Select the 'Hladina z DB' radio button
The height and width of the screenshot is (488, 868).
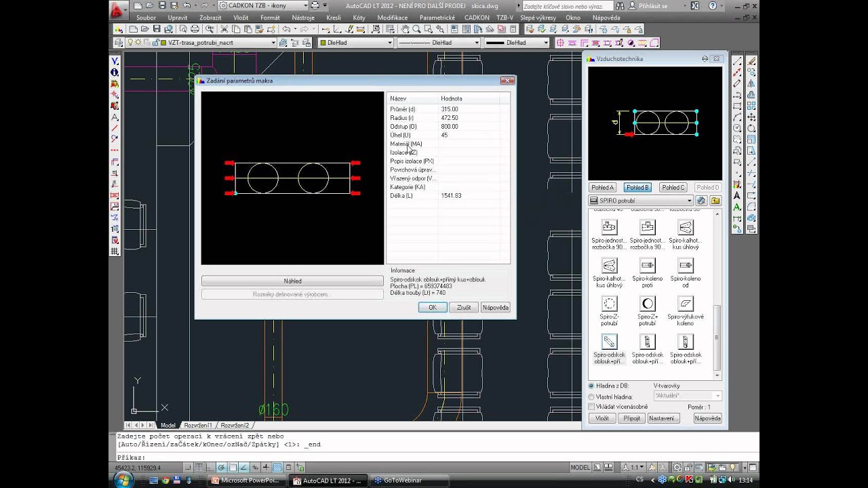tap(591, 386)
